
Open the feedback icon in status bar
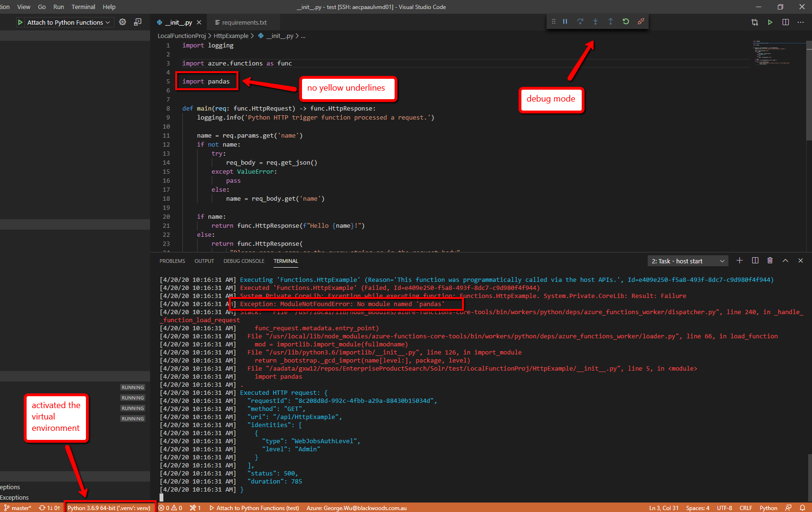788,508
